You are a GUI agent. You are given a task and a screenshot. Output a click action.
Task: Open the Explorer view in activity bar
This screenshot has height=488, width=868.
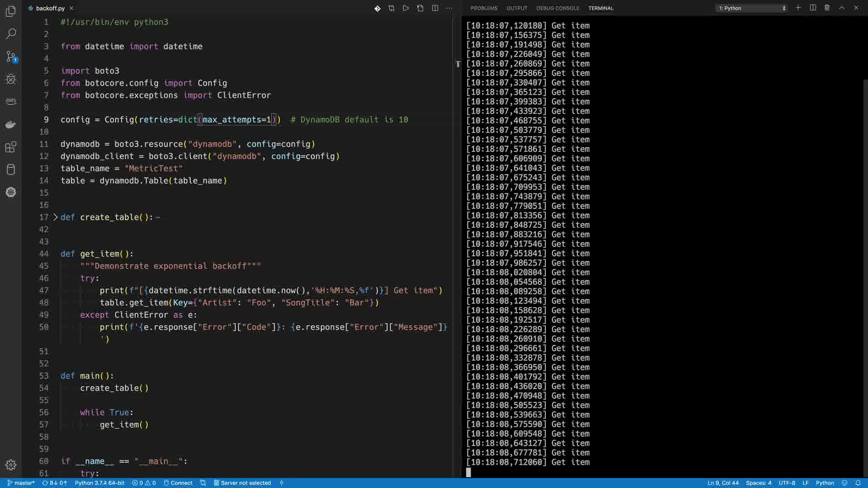pos(11,11)
